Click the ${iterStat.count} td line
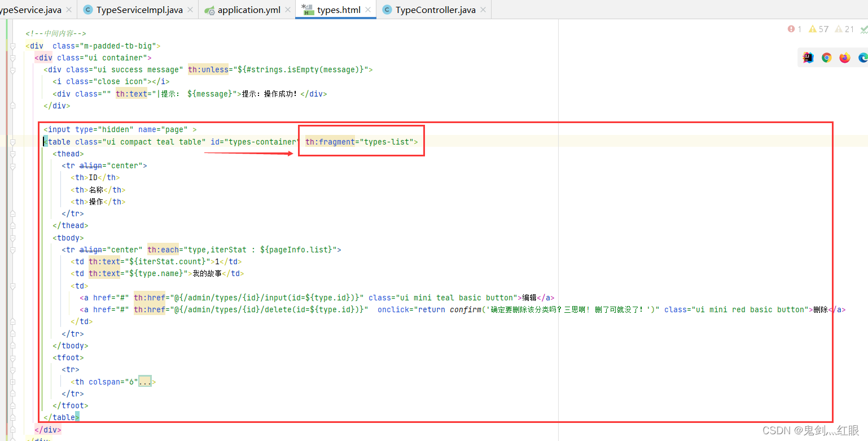 coord(156,261)
